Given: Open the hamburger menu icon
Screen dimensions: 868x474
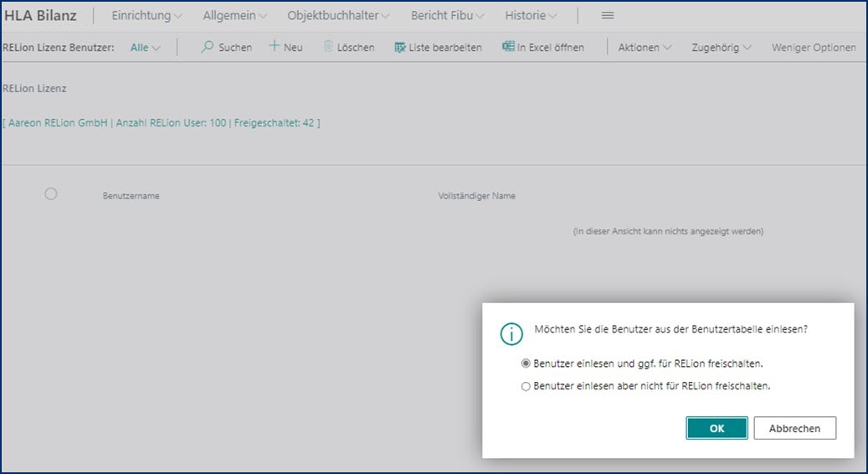Looking at the screenshot, I should [x=608, y=16].
